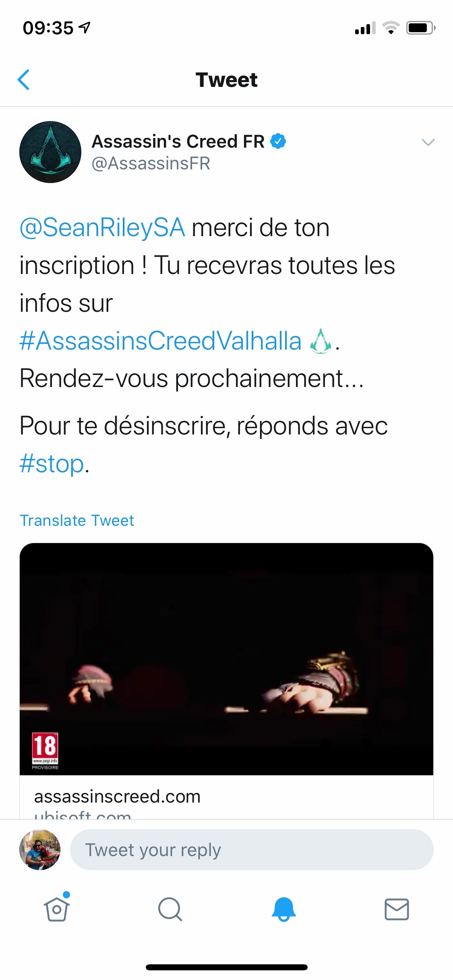The width and height of the screenshot is (453, 980).
Task: Expand the tweet options chevron
Action: point(428,142)
